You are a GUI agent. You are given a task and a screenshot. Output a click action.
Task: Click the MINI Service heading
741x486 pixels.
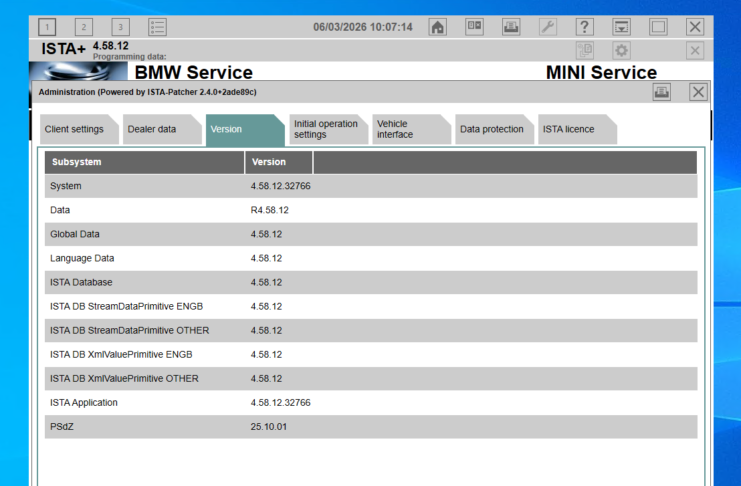pos(601,72)
